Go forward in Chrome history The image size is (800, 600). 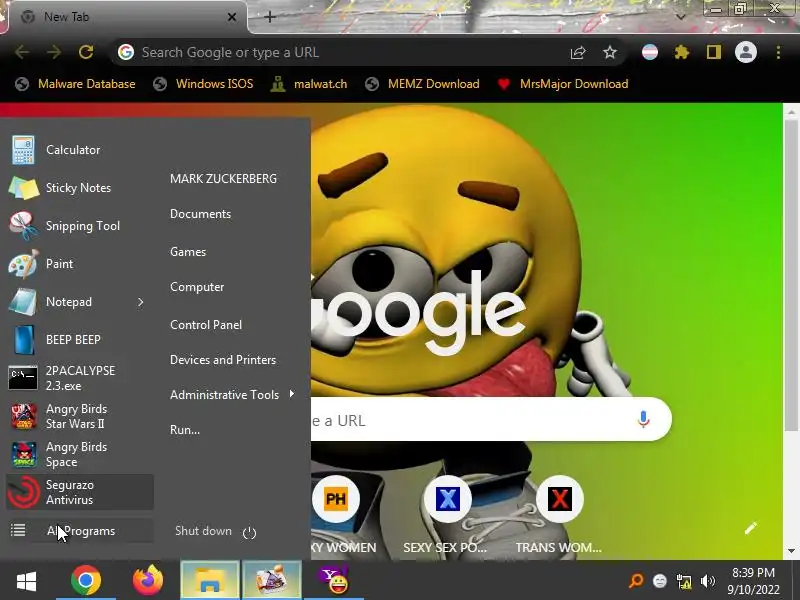tap(54, 52)
